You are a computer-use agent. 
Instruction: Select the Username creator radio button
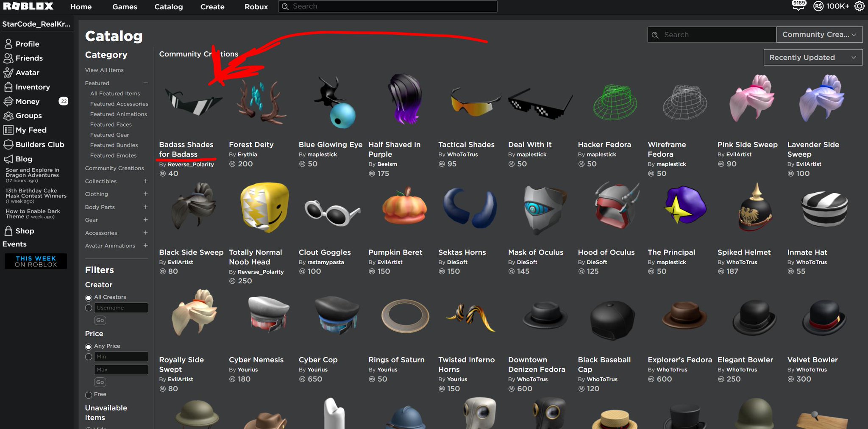click(x=89, y=308)
